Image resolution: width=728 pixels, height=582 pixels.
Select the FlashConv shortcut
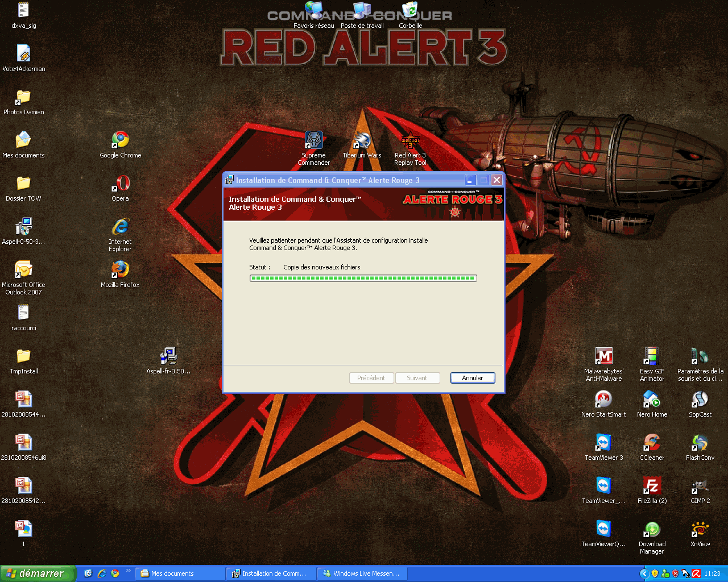pyautogui.click(x=700, y=447)
